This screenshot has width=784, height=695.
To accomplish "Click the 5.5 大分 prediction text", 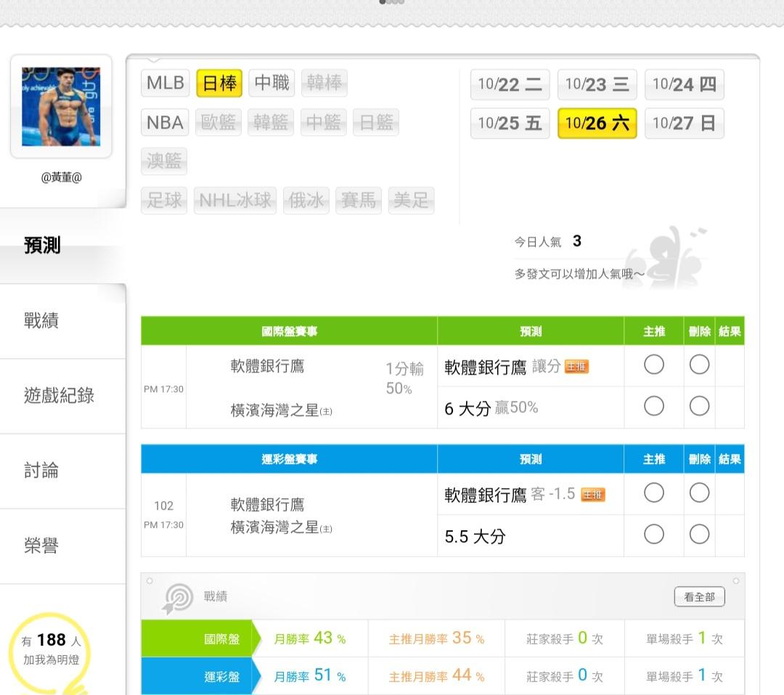I will (x=475, y=537).
